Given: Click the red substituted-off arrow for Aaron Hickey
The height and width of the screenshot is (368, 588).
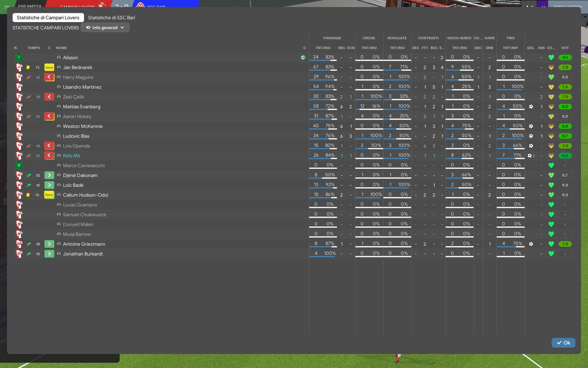Looking at the screenshot, I should pos(49,116).
